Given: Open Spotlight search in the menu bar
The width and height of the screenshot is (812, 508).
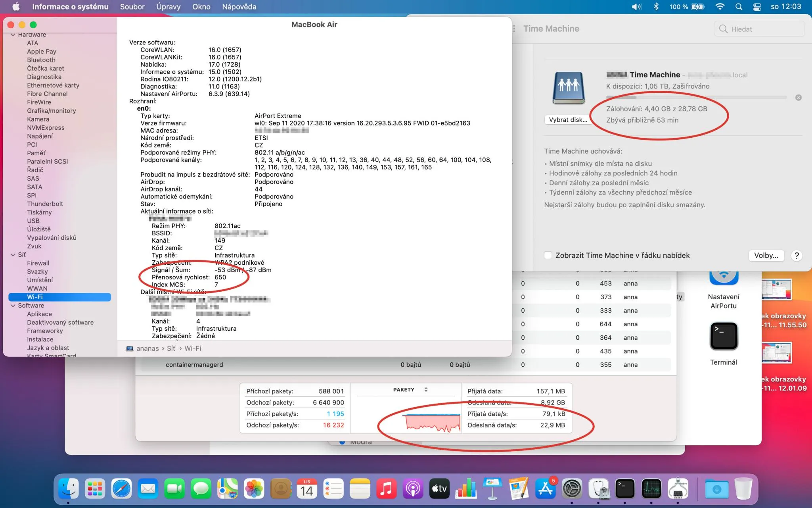Looking at the screenshot, I should coord(739,7).
